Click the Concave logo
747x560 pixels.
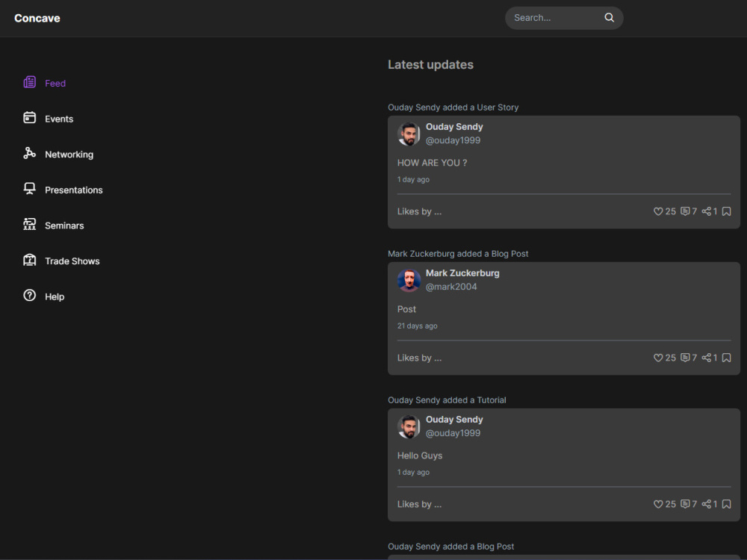tap(37, 18)
